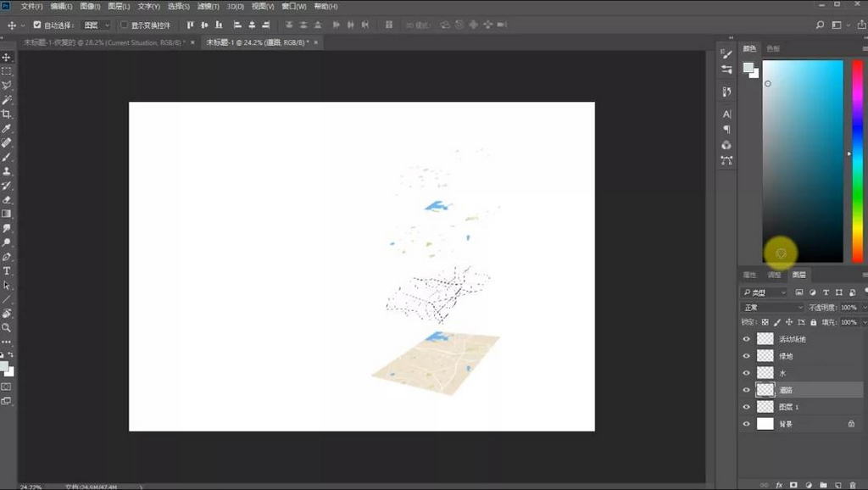This screenshot has width=868, height=490.
Task: Select the Eyedropper tool
Action: point(7,129)
